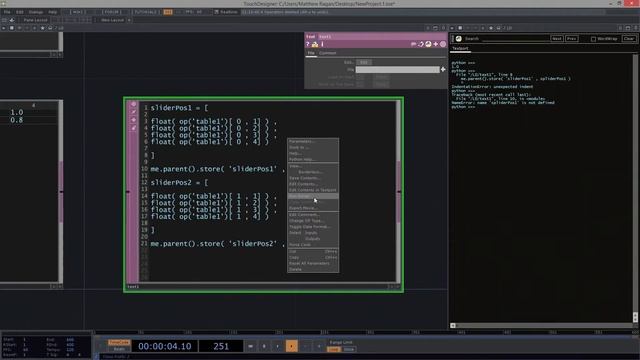Click Textport icon left of Search field
640x360 pixels.
[x=458, y=38]
